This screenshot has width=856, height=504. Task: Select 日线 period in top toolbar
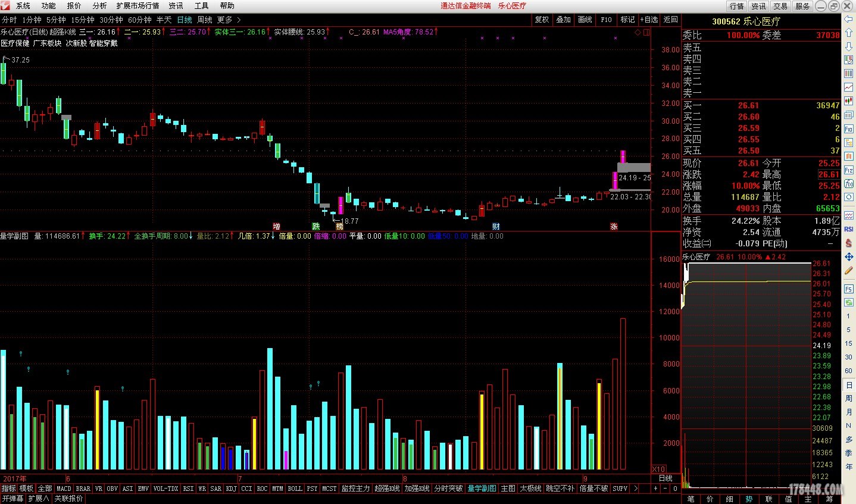tap(185, 20)
